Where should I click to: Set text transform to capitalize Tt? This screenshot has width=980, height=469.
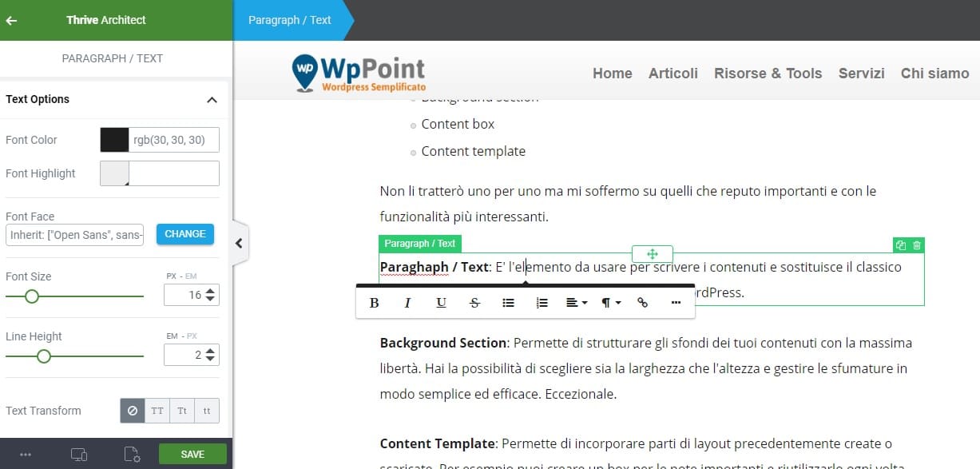(182, 411)
